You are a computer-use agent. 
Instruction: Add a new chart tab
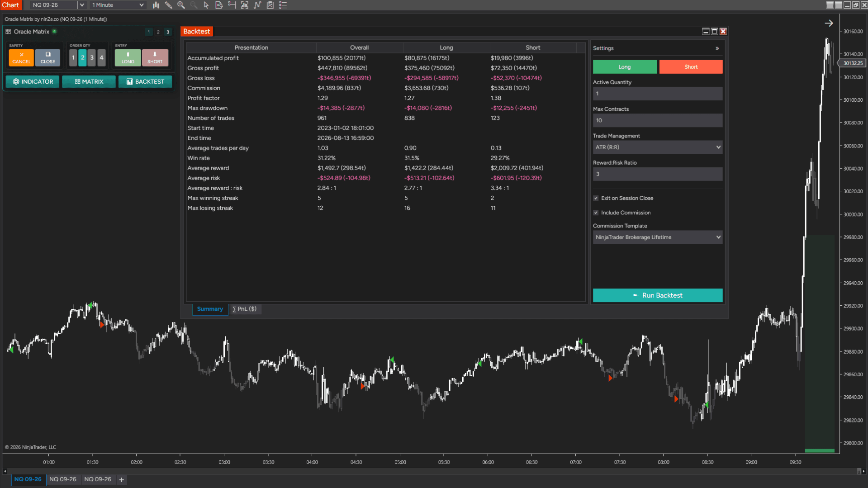click(121, 480)
